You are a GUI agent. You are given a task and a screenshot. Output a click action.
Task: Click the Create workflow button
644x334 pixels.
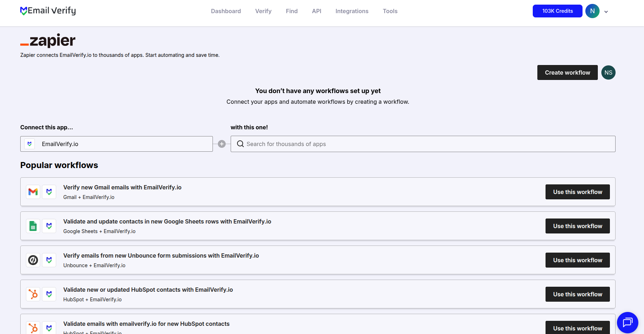click(x=568, y=72)
